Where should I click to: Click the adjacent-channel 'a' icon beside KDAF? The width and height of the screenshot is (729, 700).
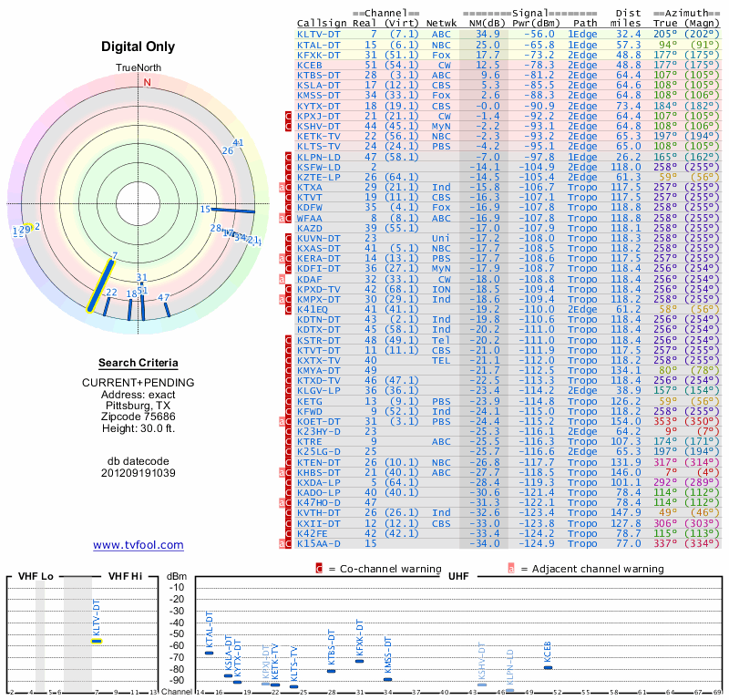pyautogui.click(x=282, y=278)
